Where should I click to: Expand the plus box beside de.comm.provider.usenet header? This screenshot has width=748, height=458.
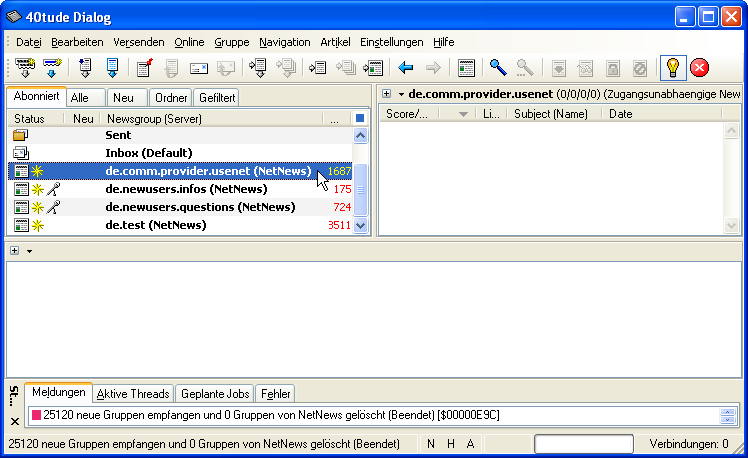tap(386, 93)
